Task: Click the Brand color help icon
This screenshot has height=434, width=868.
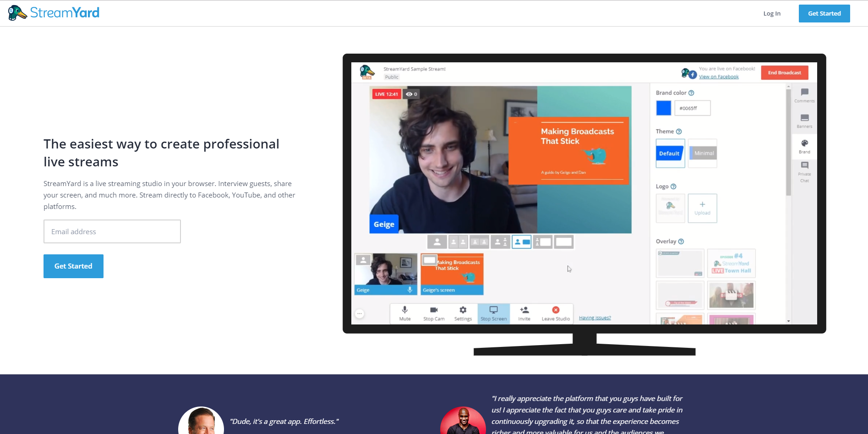Action: pyautogui.click(x=691, y=93)
